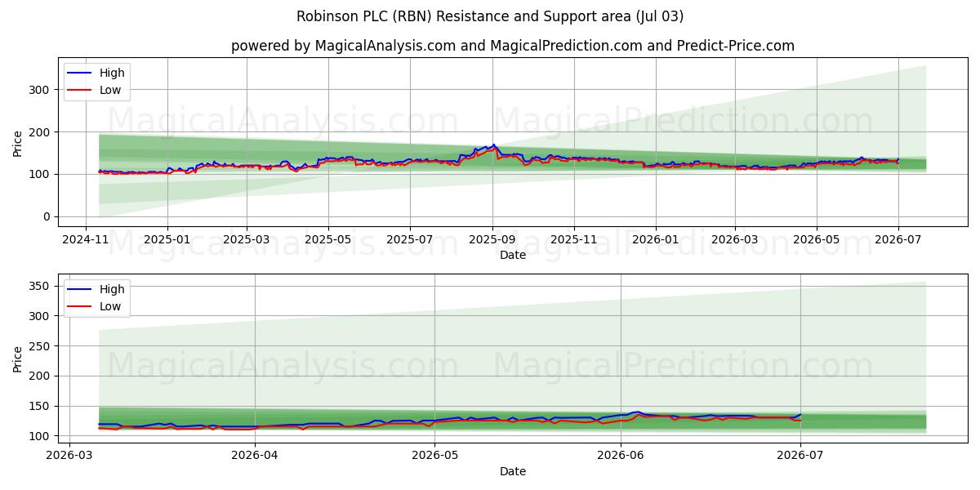Click the '2026-06' tick label on bottom chart

(x=621, y=457)
